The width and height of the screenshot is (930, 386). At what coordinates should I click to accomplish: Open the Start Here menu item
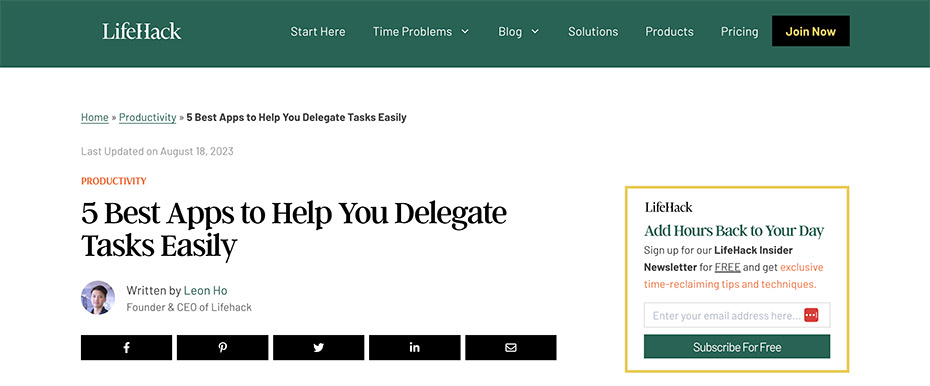[318, 31]
